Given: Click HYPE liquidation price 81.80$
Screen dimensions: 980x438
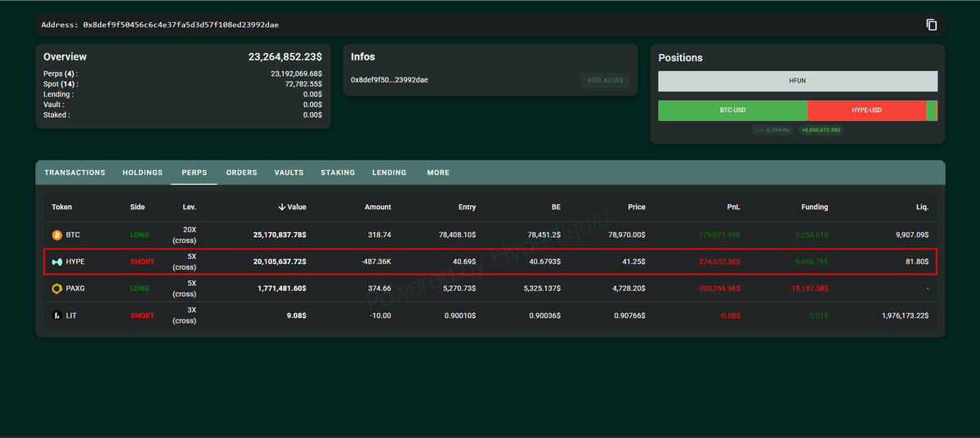Looking at the screenshot, I should 918,261.
